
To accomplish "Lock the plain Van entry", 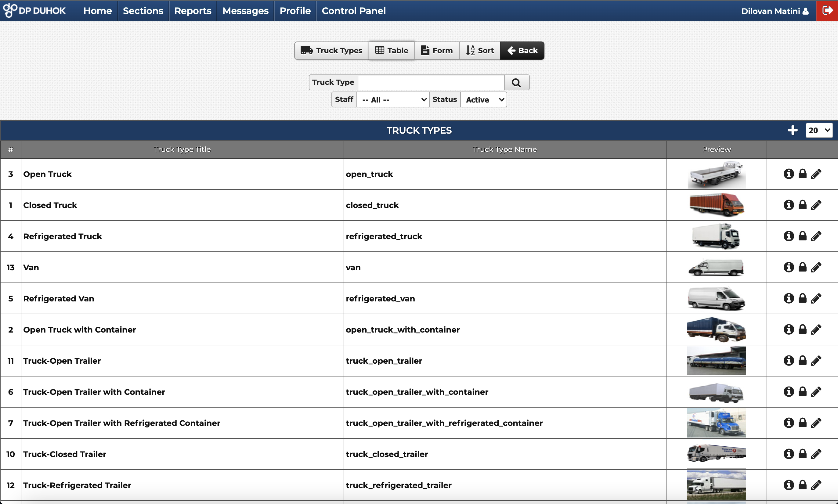I will coord(802,267).
